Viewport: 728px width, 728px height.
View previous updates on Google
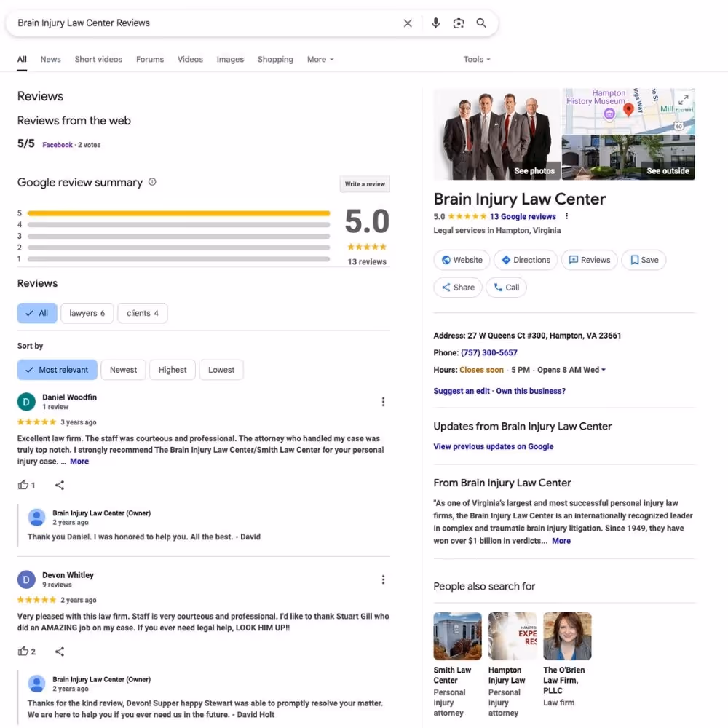click(494, 447)
